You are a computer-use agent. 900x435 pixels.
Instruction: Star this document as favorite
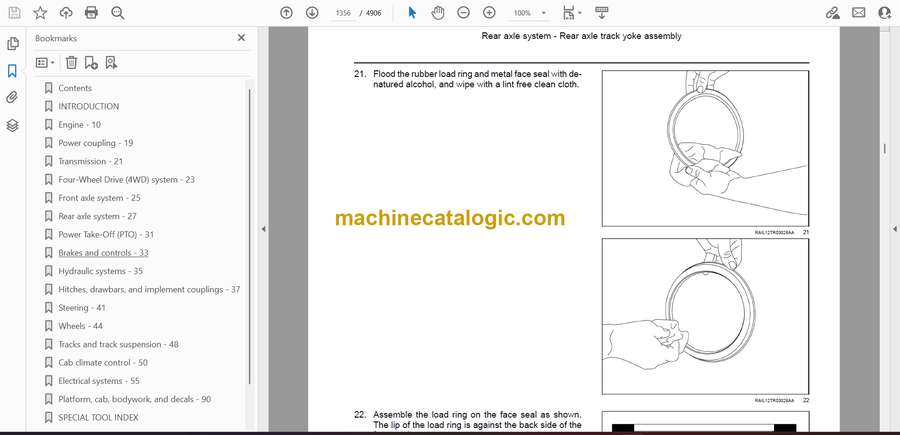pos(40,13)
